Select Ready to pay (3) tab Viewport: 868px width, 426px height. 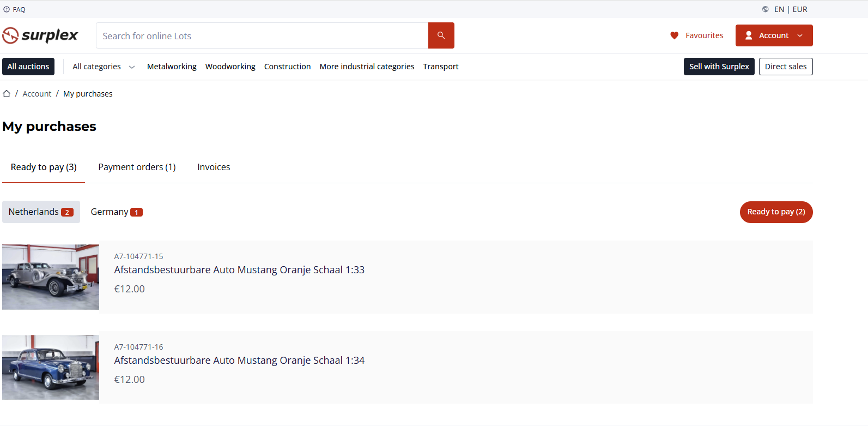pos(44,167)
